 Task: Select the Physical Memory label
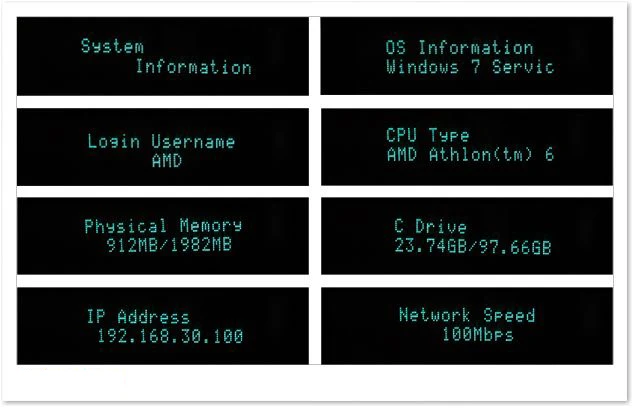coord(163,226)
